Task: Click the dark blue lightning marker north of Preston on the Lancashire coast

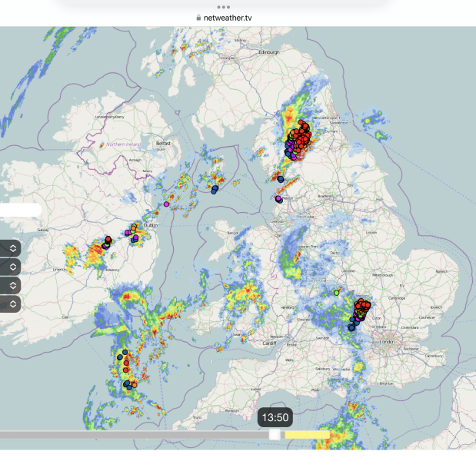Action: [281, 179]
